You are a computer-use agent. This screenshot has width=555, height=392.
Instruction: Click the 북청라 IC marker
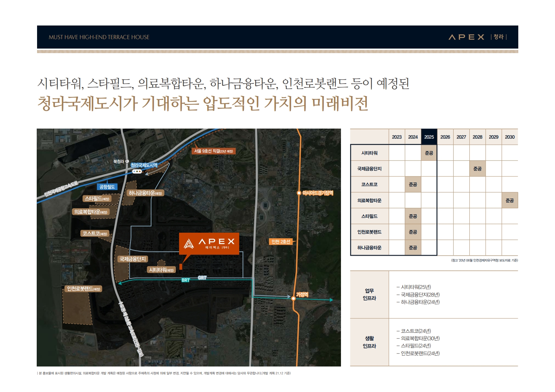pyautogui.click(x=127, y=161)
